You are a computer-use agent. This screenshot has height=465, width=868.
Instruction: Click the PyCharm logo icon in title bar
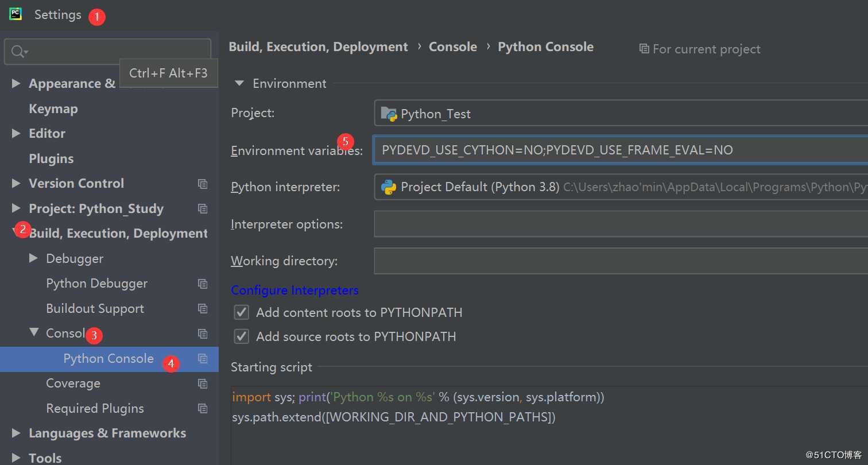click(x=15, y=14)
